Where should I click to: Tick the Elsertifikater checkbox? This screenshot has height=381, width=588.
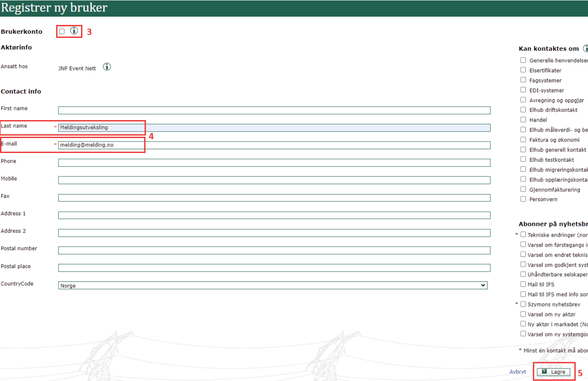click(523, 70)
